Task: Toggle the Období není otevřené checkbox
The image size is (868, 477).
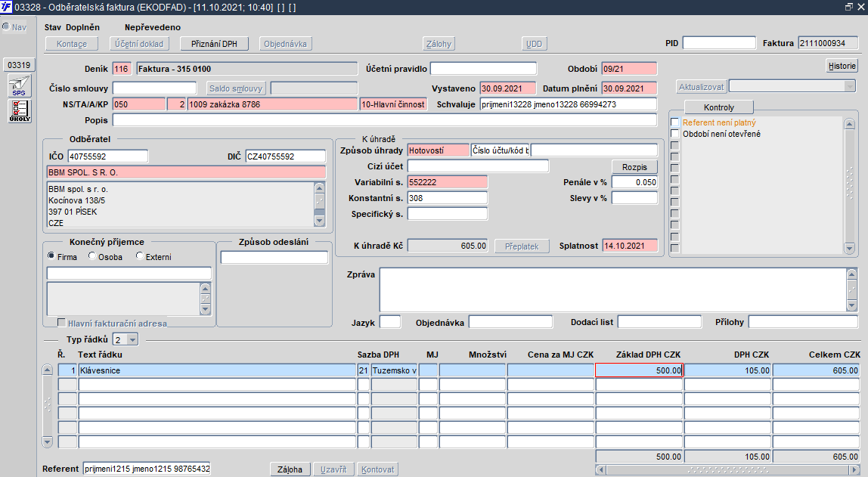Action: click(674, 133)
